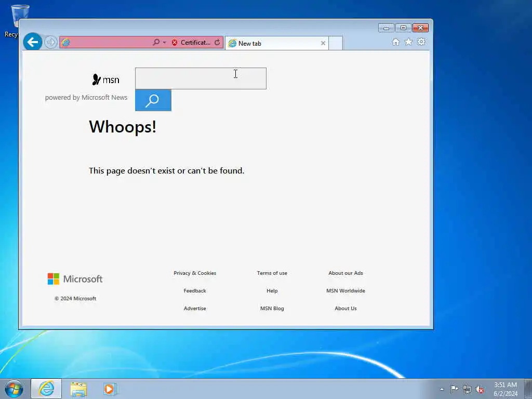Click the Microsoft logo in the footer
The height and width of the screenshot is (399, 532).
pos(75,279)
